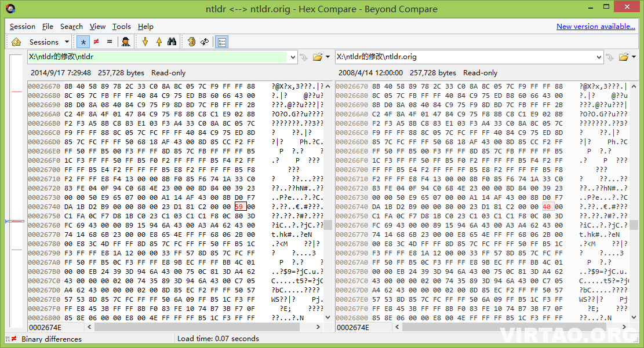The image size is (644, 348).
Task: Toggle Show Differences (≠) filter
Action: coord(96,42)
